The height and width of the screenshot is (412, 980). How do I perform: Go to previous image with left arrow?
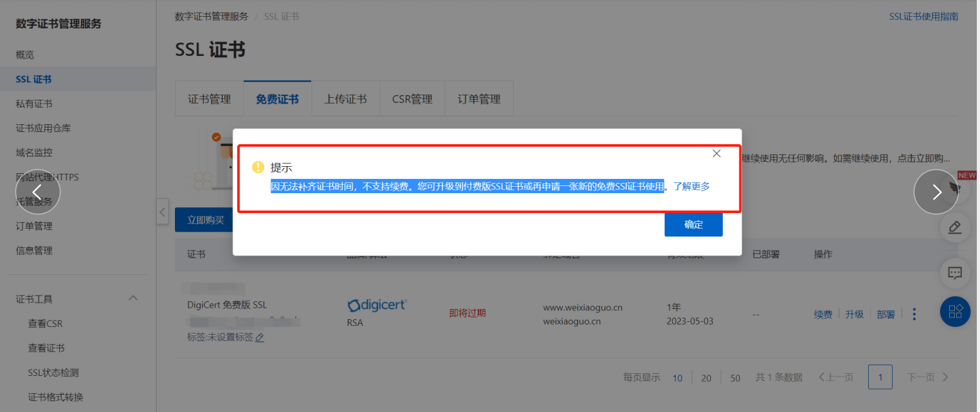37,192
